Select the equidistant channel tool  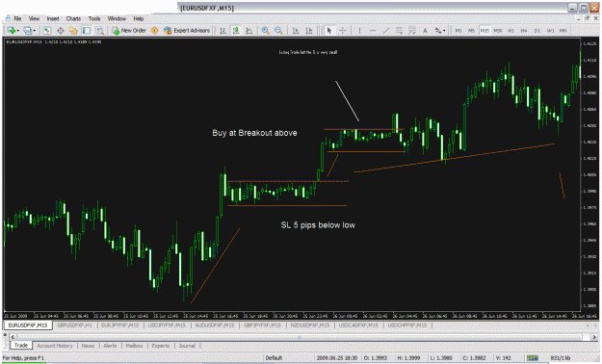click(399, 31)
